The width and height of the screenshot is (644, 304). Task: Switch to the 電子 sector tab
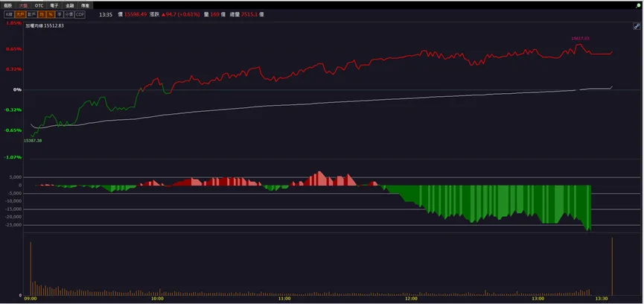pos(54,6)
